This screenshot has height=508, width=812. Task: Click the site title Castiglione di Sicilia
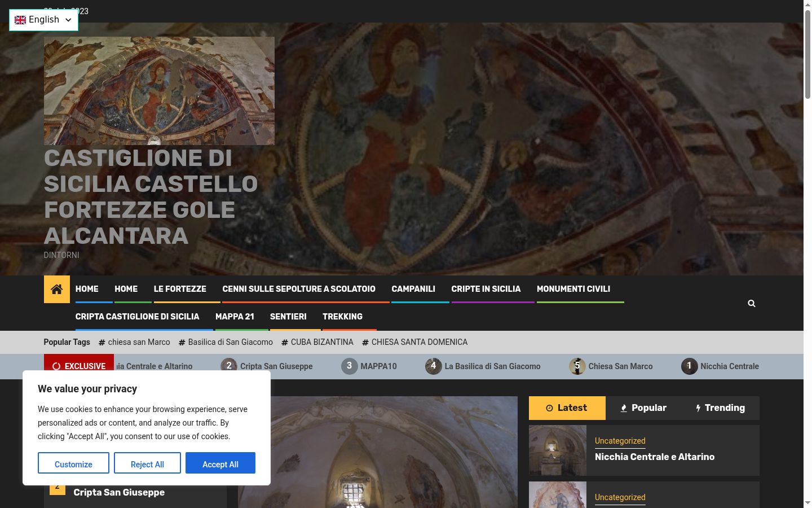tap(151, 197)
